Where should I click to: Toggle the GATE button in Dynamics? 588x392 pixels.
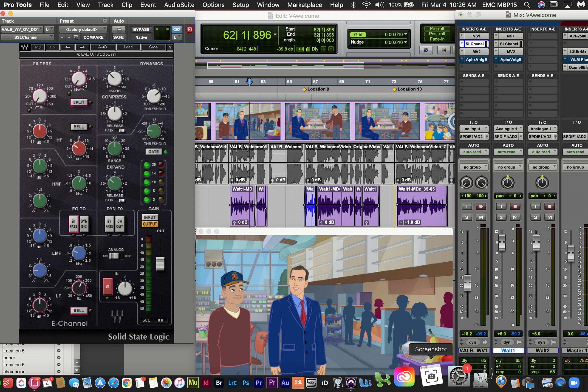153,152
